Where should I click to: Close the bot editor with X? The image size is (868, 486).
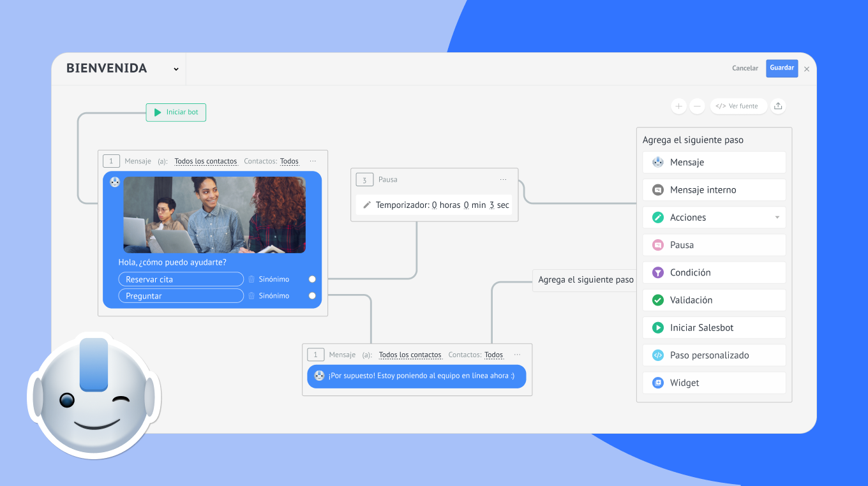click(807, 69)
